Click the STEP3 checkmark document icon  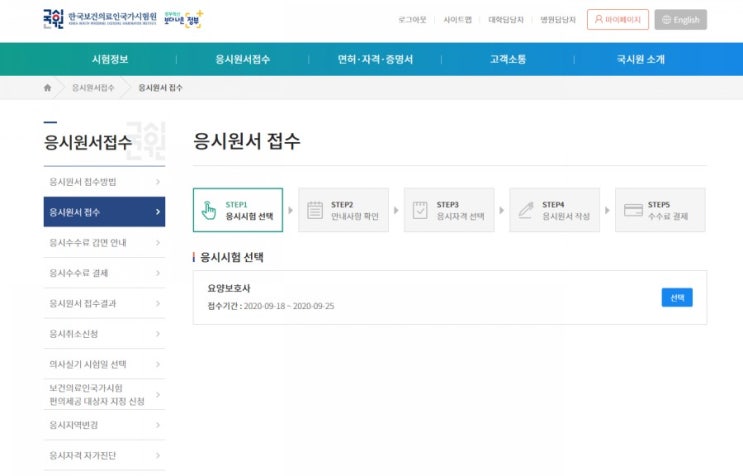[x=420, y=210]
